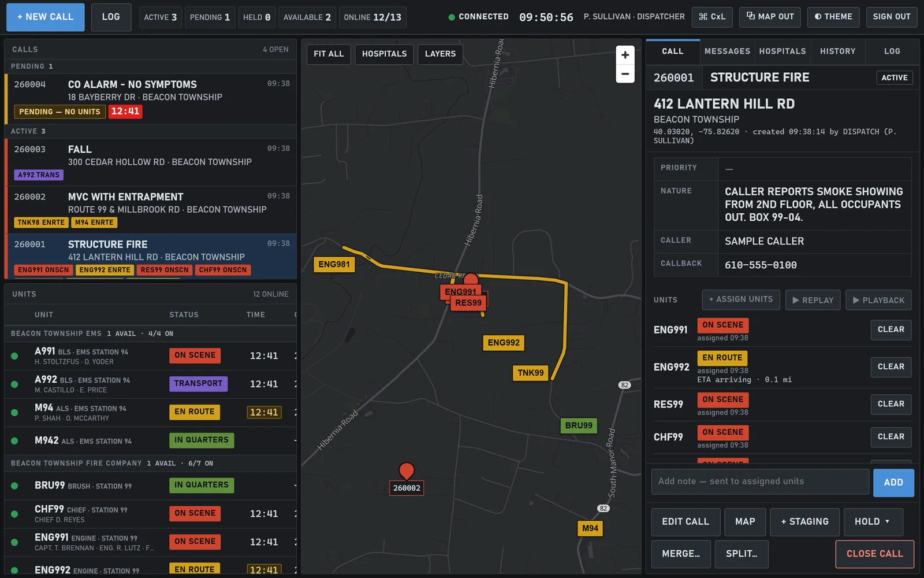924x578 pixels.
Task: Click the SPLIT button
Action: pos(742,554)
